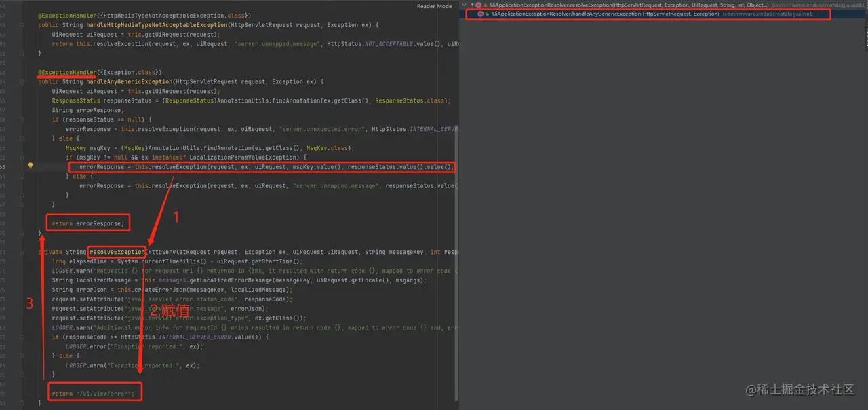
Task: Click the method icon of handleAnyGenericException hierarchy row
Action: [x=481, y=14]
